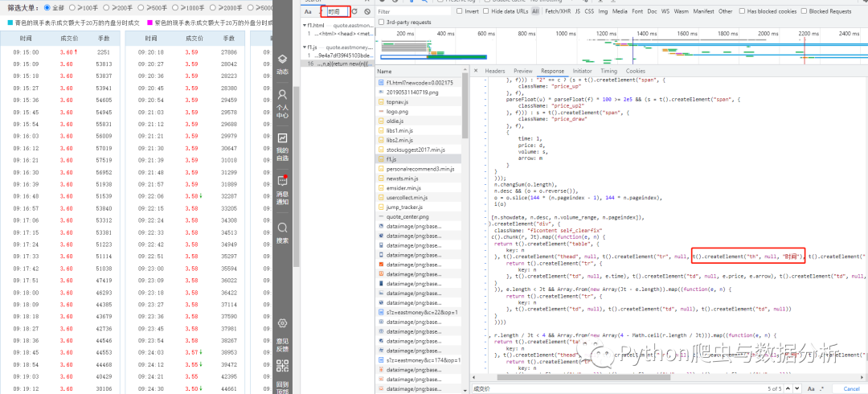Collapse f1.html search result group
The height and width of the screenshot is (394, 868).
pyautogui.click(x=305, y=26)
